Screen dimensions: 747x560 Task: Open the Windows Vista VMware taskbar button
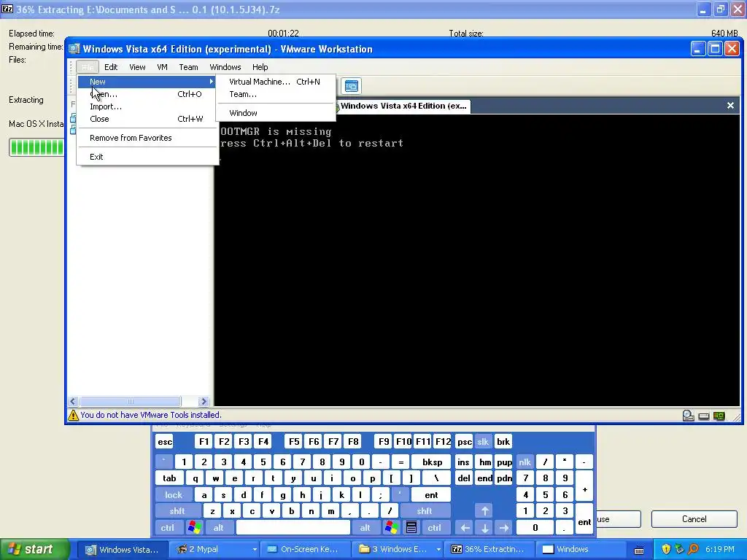pyautogui.click(x=122, y=550)
